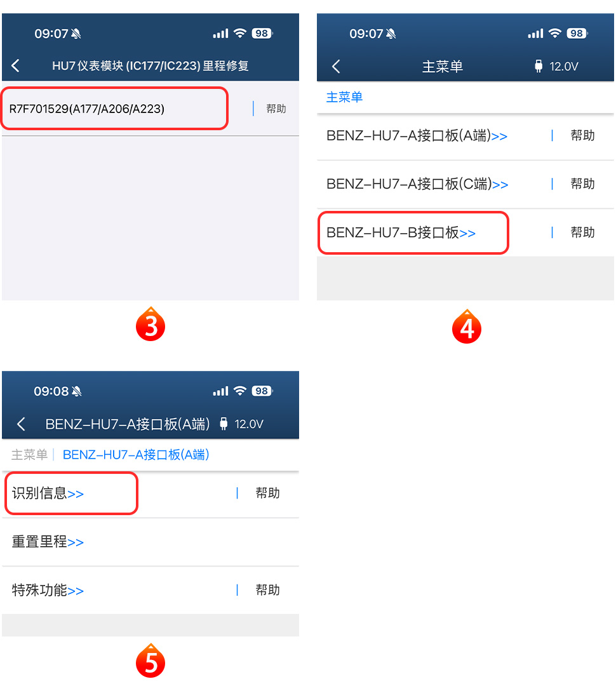The height and width of the screenshot is (693, 616).
Task: Tap step 5 red marker badge
Action: point(151,661)
